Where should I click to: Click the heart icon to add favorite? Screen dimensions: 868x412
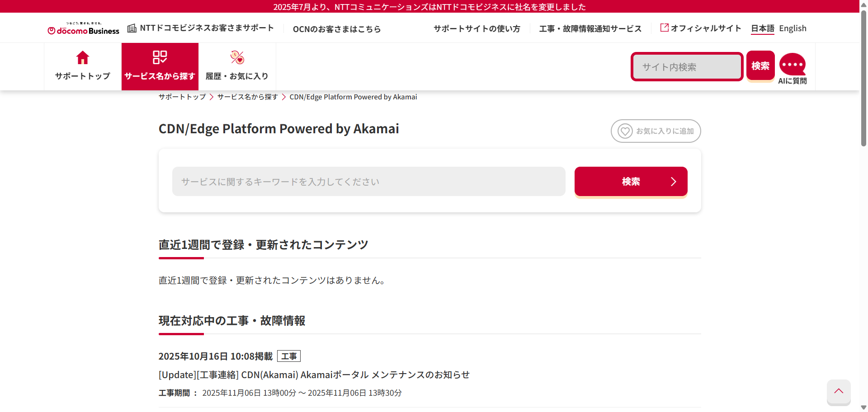[x=625, y=131]
